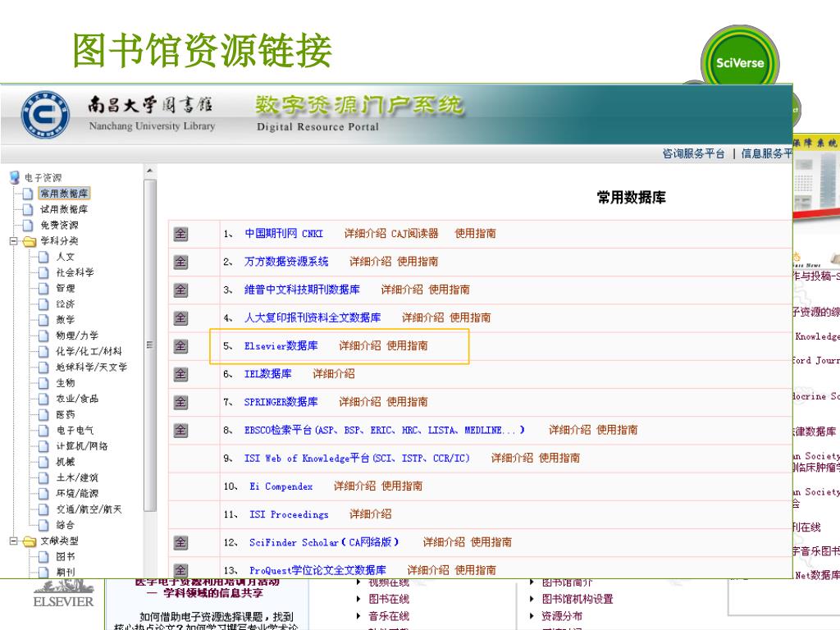This screenshot has height=630, width=840.
Task: Click the Nanchang University Library round logo
Action: click(45, 115)
